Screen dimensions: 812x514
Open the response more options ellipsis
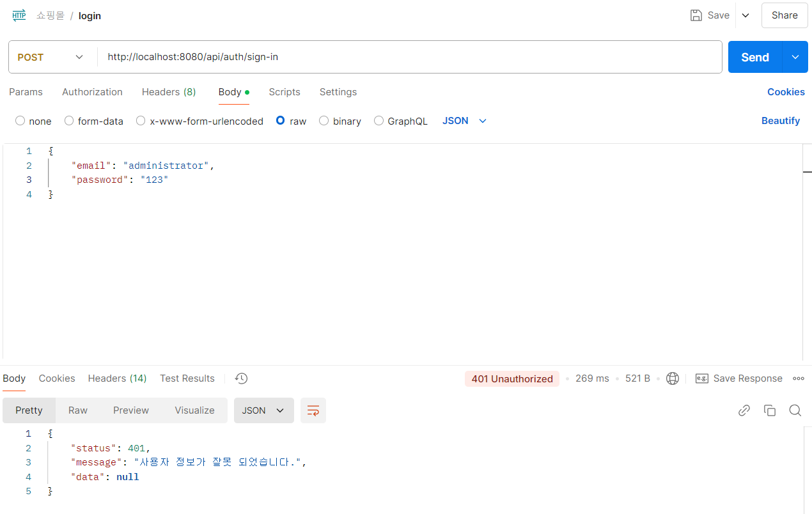799,378
